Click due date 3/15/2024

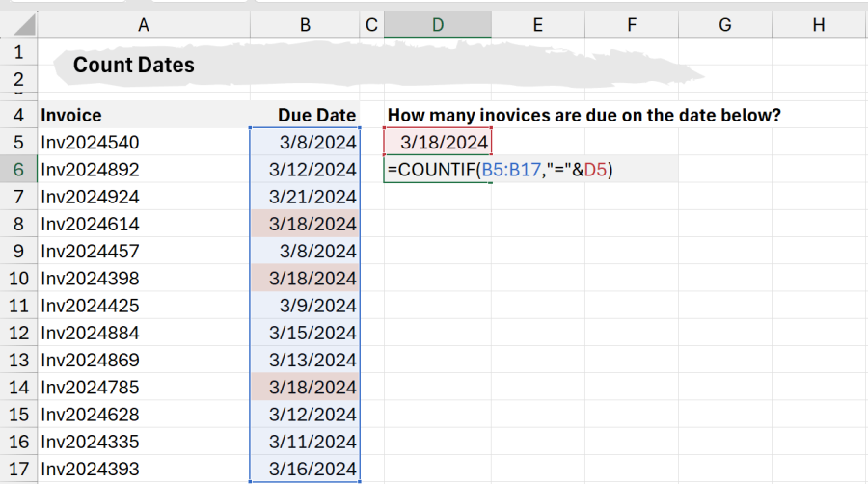pos(305,333)
